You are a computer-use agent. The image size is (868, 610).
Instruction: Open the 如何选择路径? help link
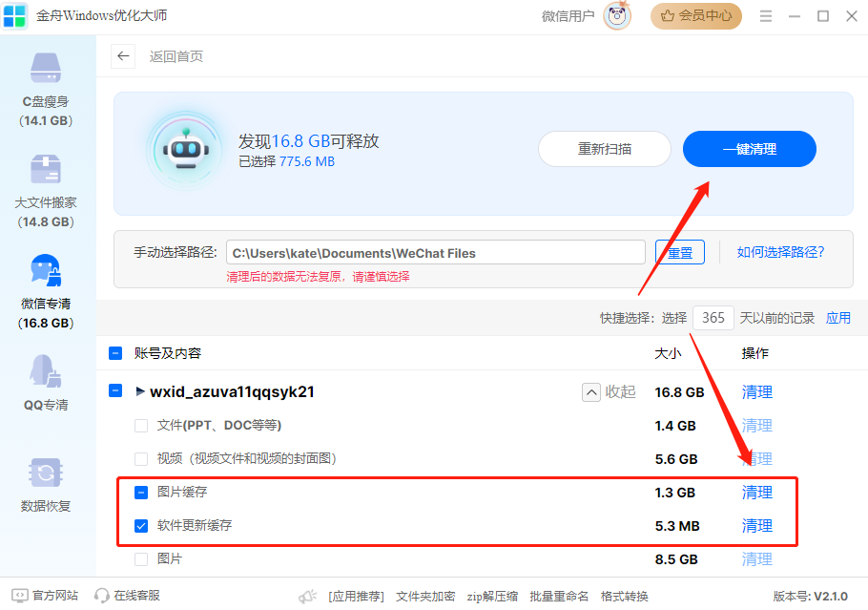click(780, 252)
